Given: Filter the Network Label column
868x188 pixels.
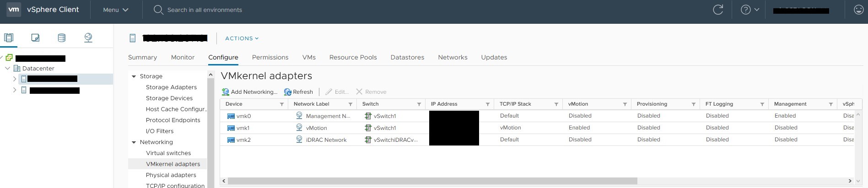Looking at the screenshot, I should (350, 104).
